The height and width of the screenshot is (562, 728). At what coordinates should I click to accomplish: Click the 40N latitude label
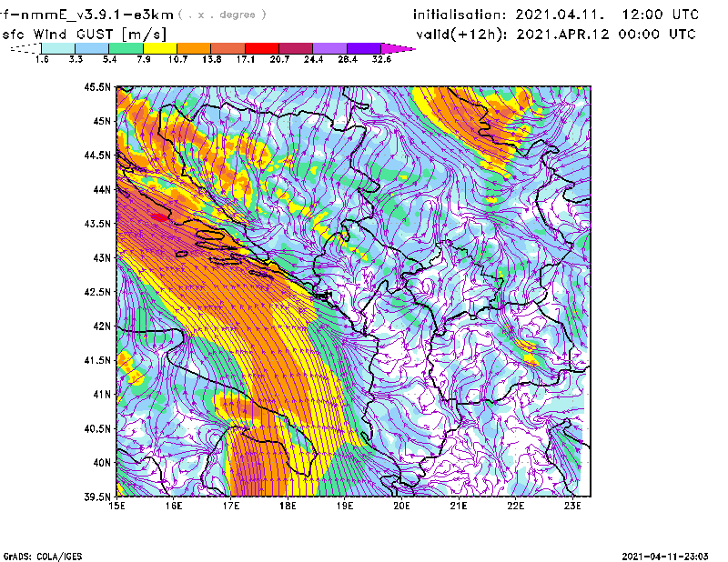coord(102,463)
